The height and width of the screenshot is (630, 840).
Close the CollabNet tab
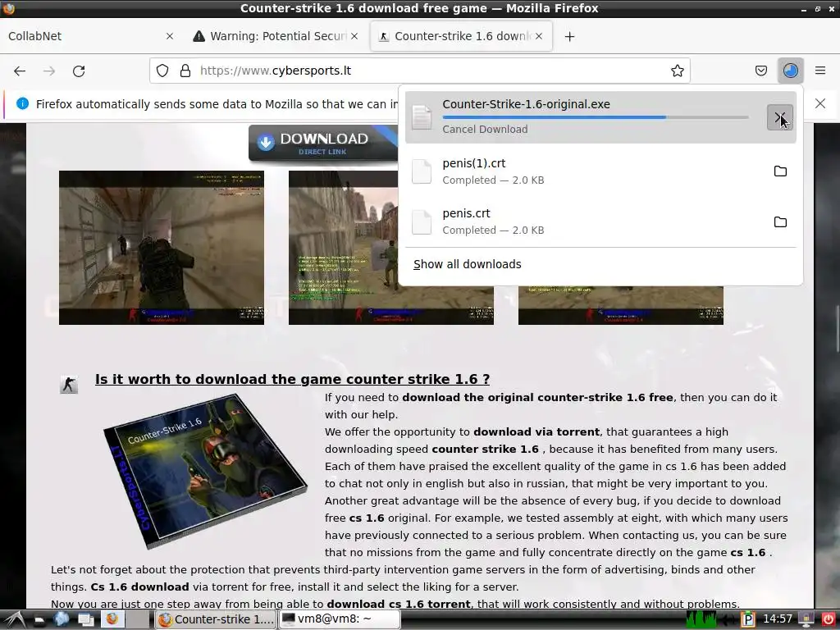[169, 36]
